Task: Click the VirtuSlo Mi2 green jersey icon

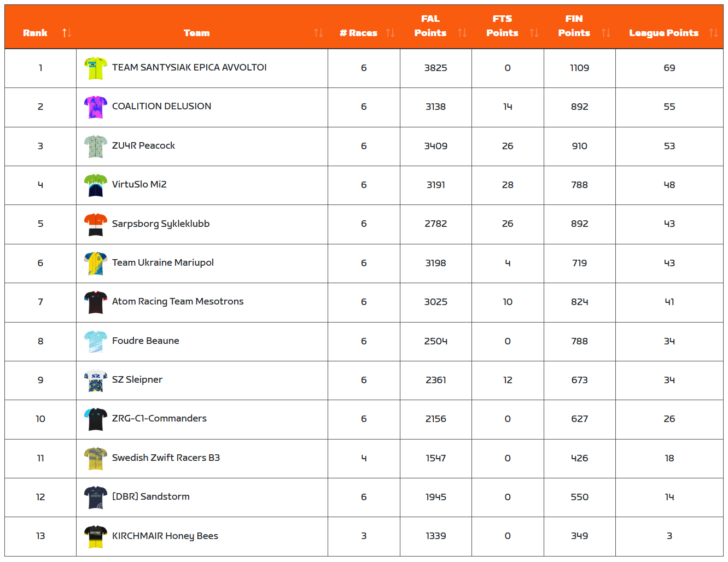Action: (x=96, y=185)
